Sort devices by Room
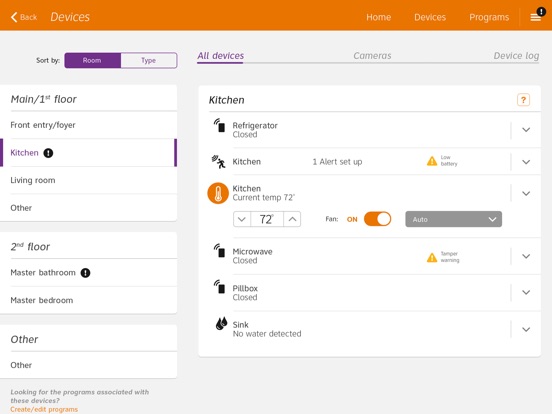552x414 pixels. (93, 61)
